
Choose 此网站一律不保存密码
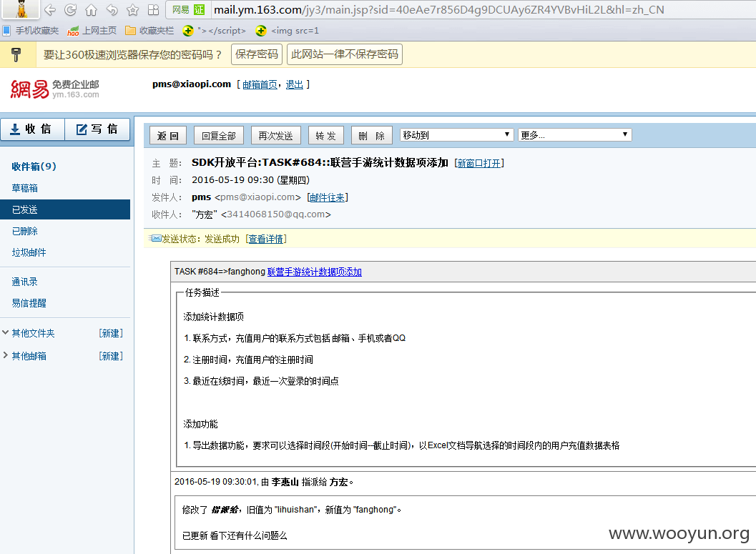pyautogui.click(x=345, y=54)
